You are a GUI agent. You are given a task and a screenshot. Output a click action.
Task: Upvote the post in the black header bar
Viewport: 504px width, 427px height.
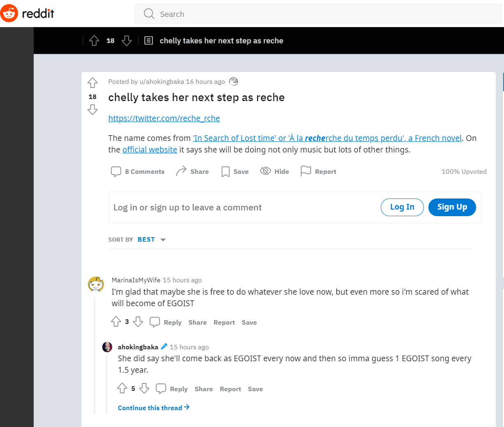(94, 41)
